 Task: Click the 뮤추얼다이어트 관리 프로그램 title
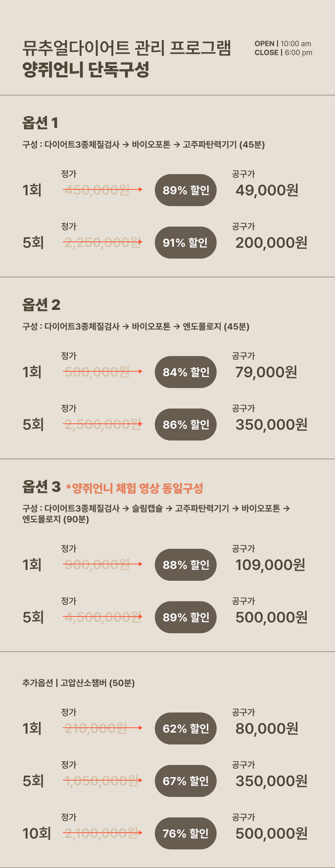[x=127, y=48]
